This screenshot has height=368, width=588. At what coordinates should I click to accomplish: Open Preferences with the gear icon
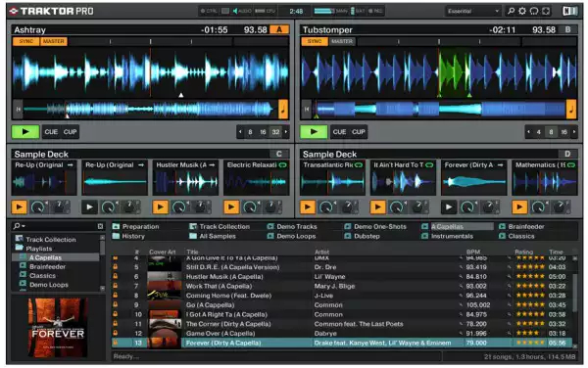[x=522, y=11]
